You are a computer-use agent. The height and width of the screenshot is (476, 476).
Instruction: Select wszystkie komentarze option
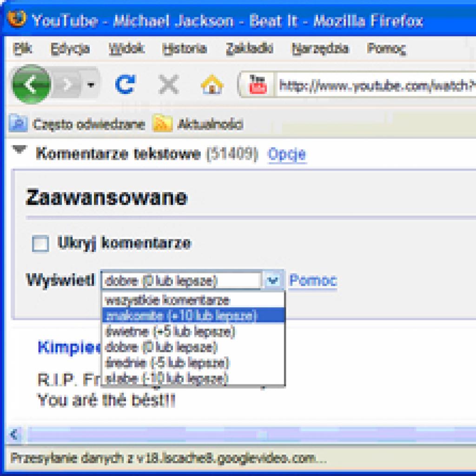(193, 300)
